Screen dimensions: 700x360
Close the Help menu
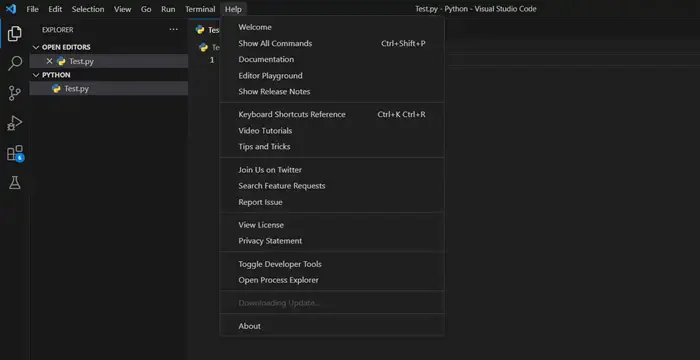coord(233,9)
